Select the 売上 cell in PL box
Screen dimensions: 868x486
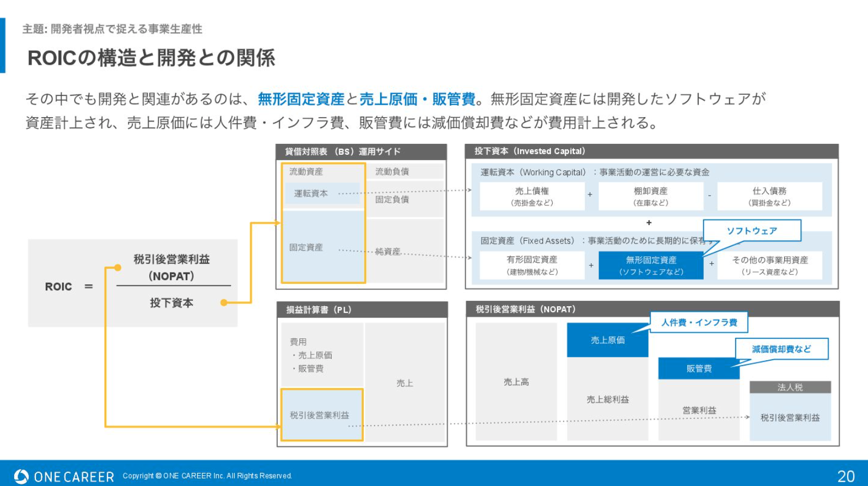[405, 383]
